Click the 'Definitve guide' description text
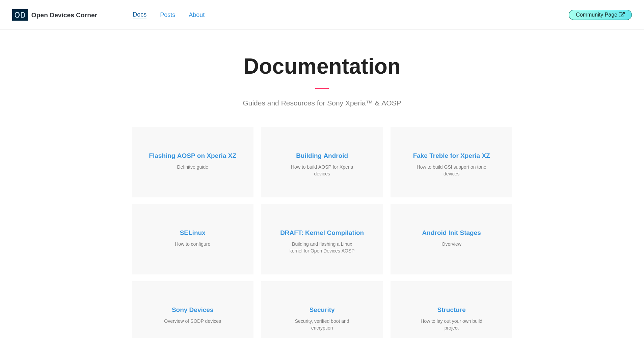The width and height of the screenshot is (644, 338). pos(192,167)
